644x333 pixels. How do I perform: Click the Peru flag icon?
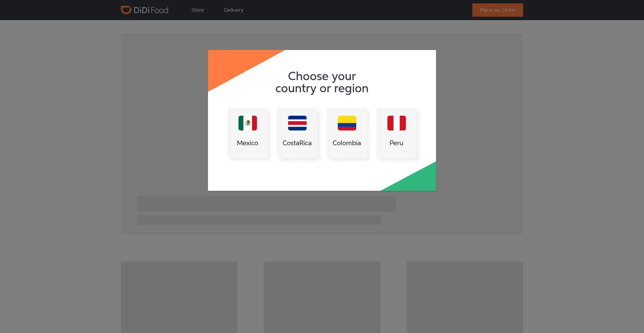point(396,123)
